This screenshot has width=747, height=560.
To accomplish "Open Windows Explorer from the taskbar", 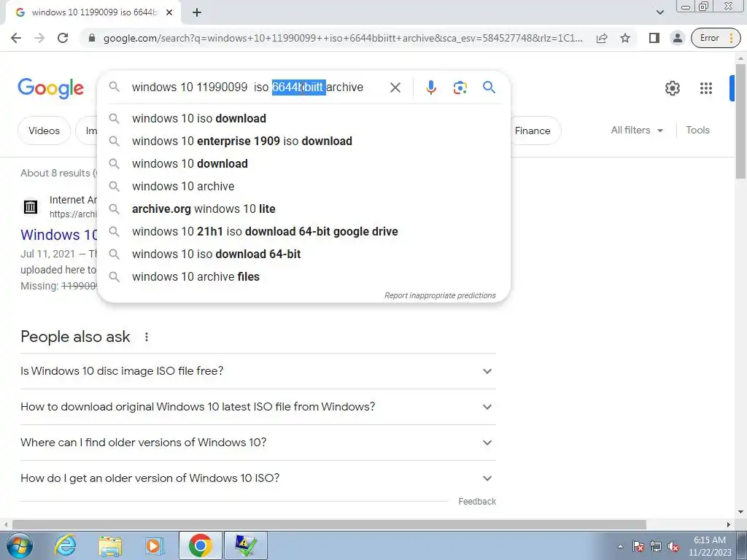I will [110, 545].
